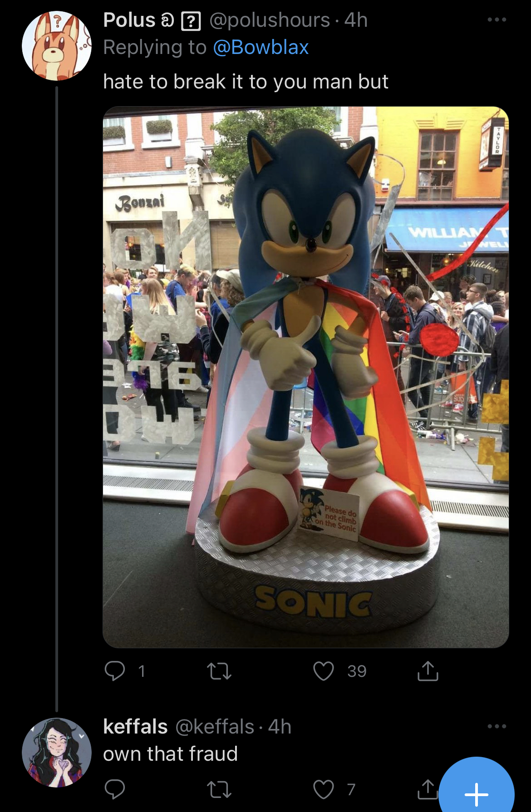Reply to keffals' tweet
Screen dimensions: 531x812
point(114,789)
